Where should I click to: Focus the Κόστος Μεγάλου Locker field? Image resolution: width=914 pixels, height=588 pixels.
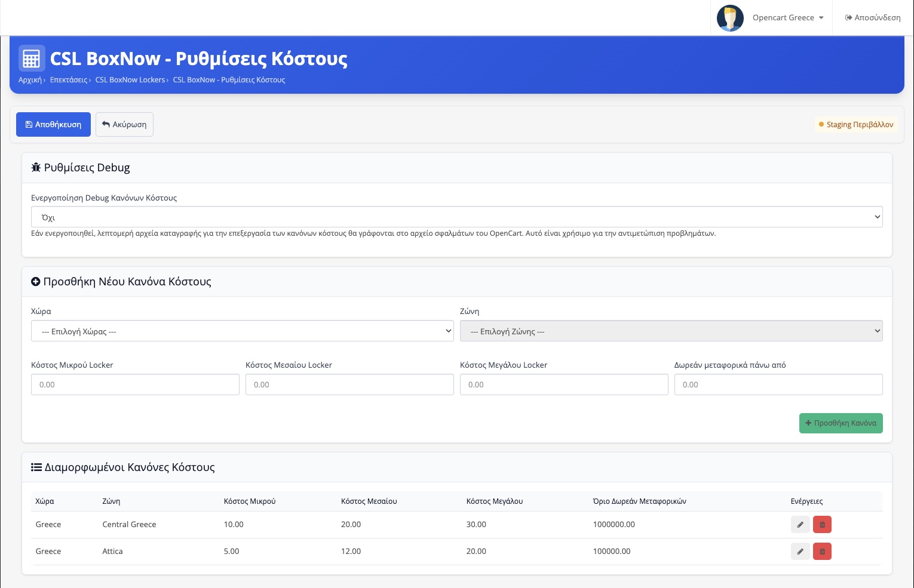click(564, 384)
